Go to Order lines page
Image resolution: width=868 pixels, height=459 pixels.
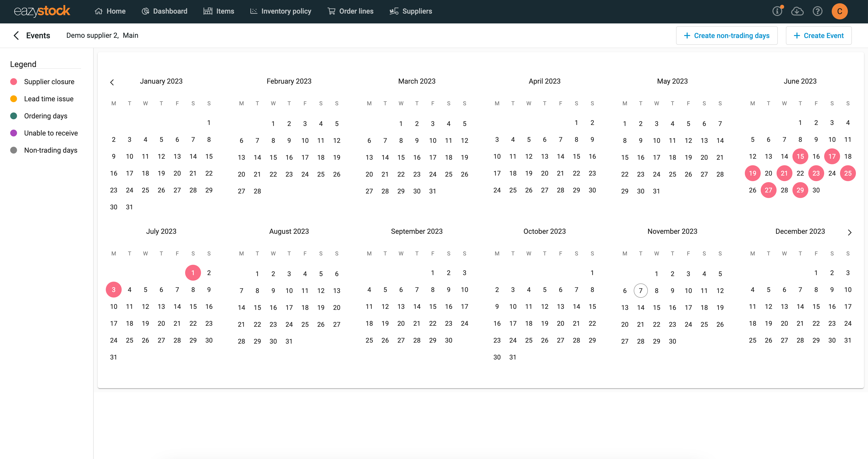point(350,11)
